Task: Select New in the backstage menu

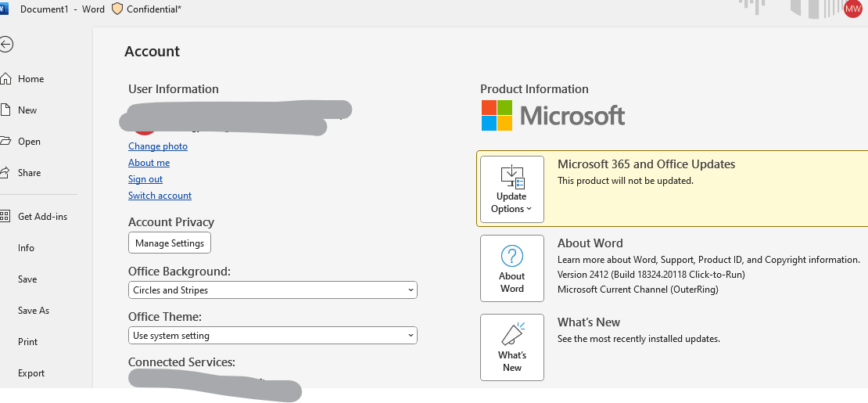Action: pos(27,110)
